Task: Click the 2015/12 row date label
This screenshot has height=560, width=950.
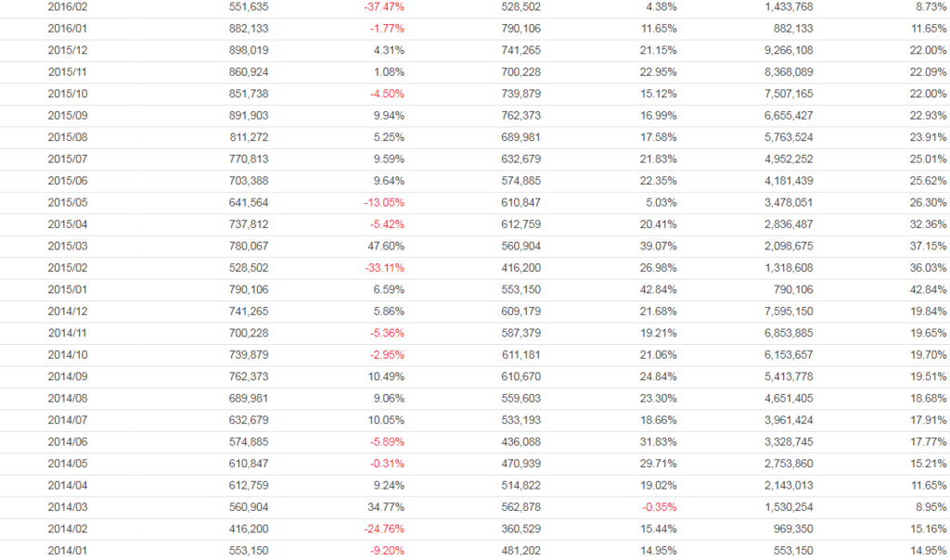Action: point(68,50)
